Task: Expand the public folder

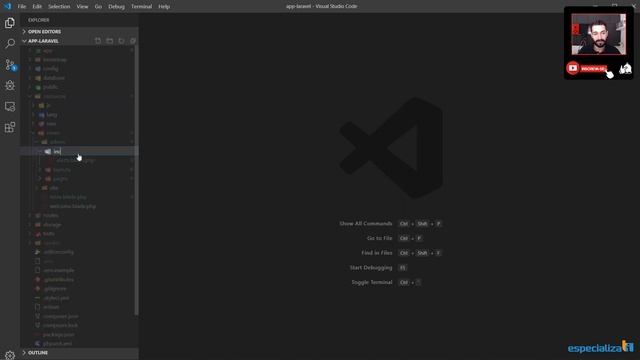Action: [78, 87]
